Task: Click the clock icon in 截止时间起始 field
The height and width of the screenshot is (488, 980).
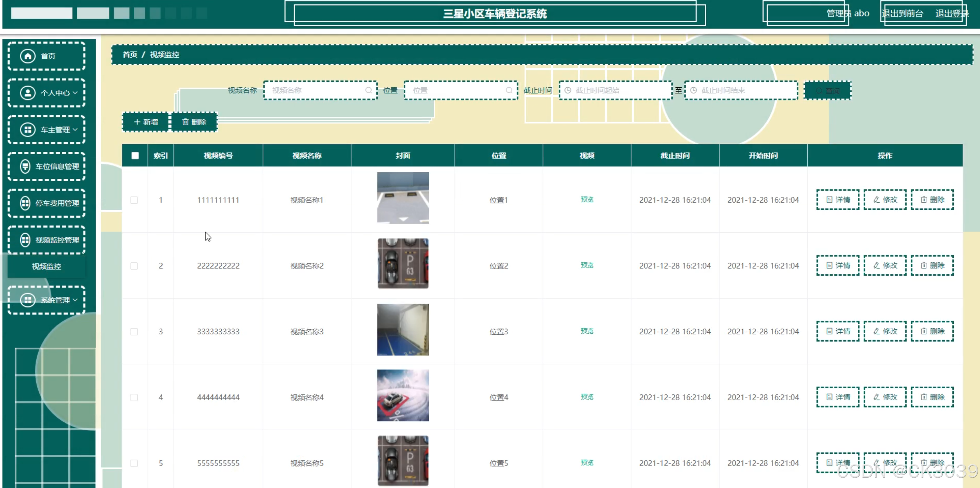Action: [568, 90]
